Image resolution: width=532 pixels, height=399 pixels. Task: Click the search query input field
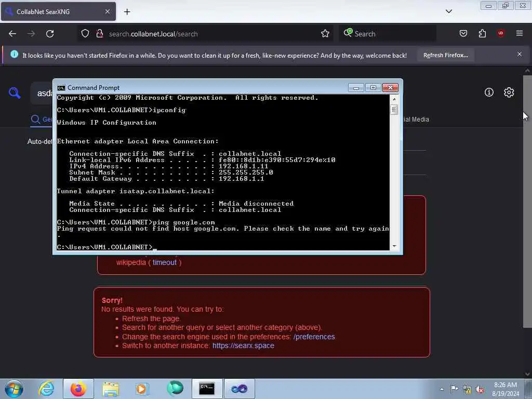(x=42, y=93)
